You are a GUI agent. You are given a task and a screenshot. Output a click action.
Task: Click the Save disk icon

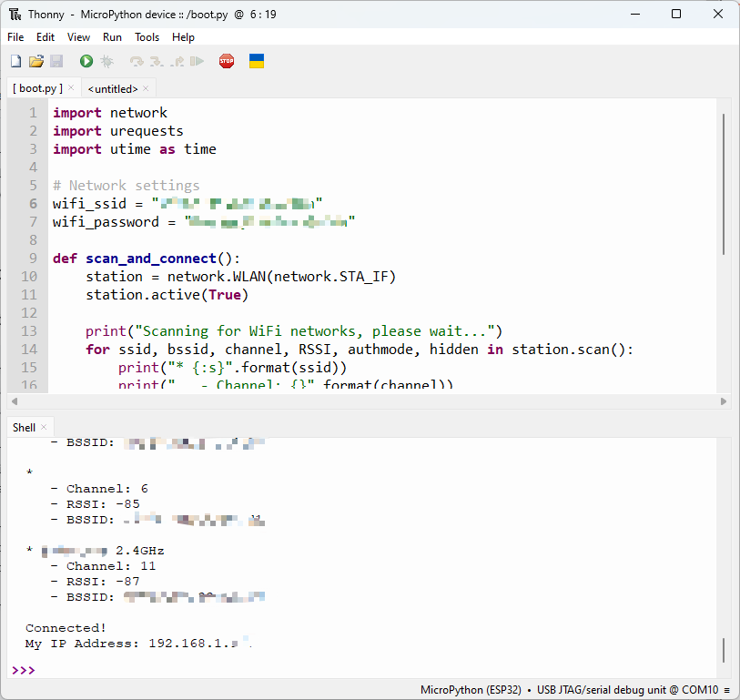click(x=56, y=61)
